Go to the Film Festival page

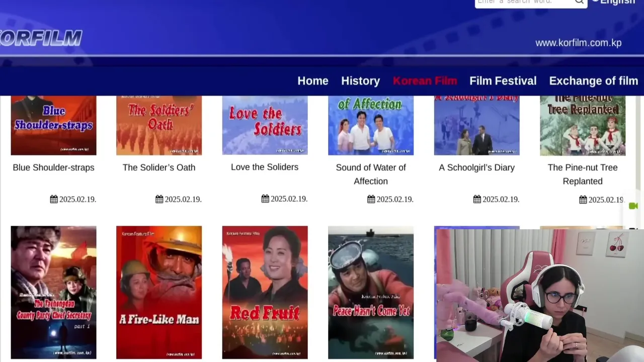pyautogui.click(x=503, y=81)
